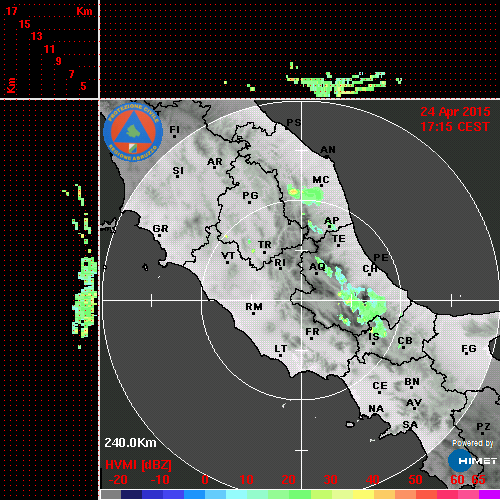Select the AN city label
The height and width of the screenshot is (500, 500).
pyautogui.click(x=328, y=150)
